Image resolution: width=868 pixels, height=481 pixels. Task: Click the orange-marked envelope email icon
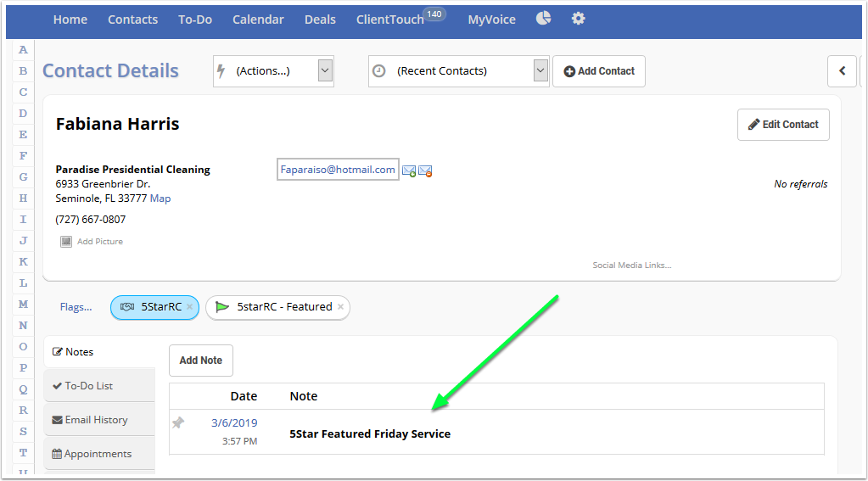425,171
